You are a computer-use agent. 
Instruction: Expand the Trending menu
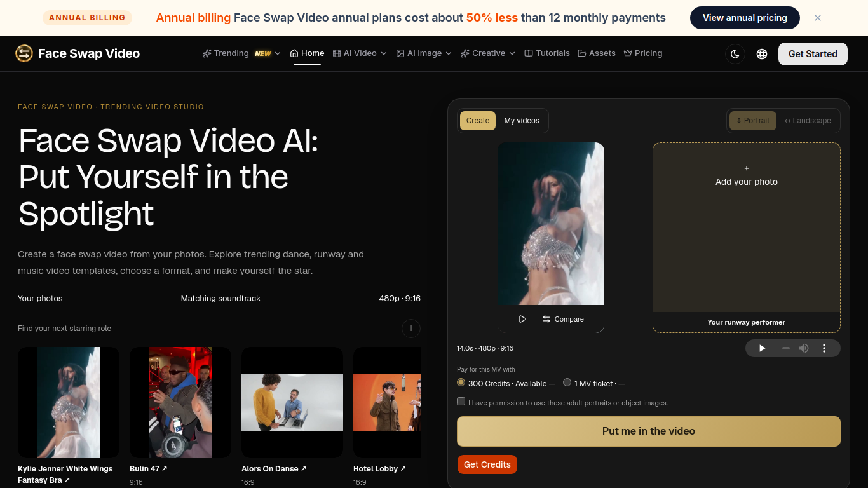[241, 53]
